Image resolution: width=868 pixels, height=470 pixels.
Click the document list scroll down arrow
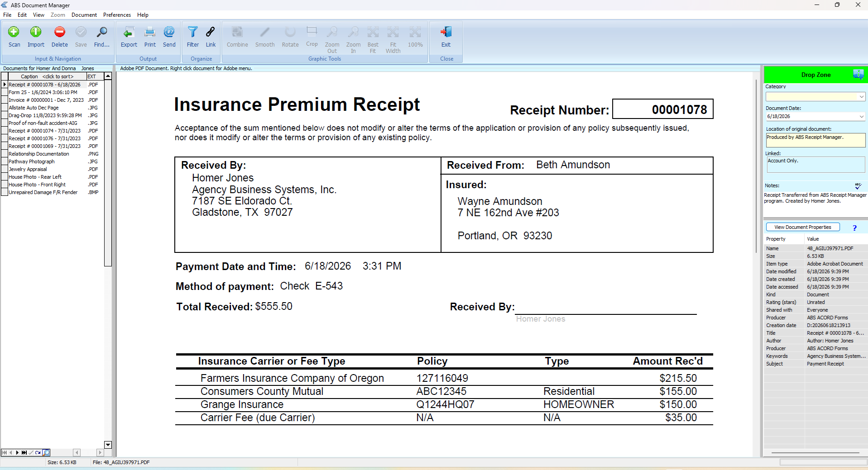click(108, 445)
